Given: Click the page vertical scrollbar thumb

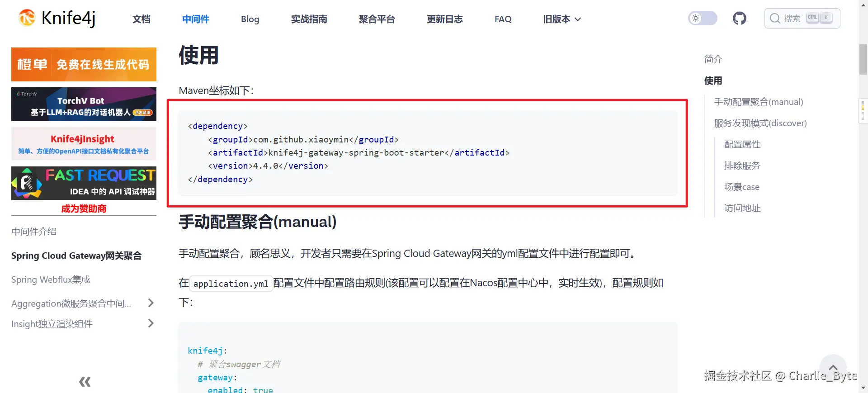Looking at the screenshot, I should (863, 59).
